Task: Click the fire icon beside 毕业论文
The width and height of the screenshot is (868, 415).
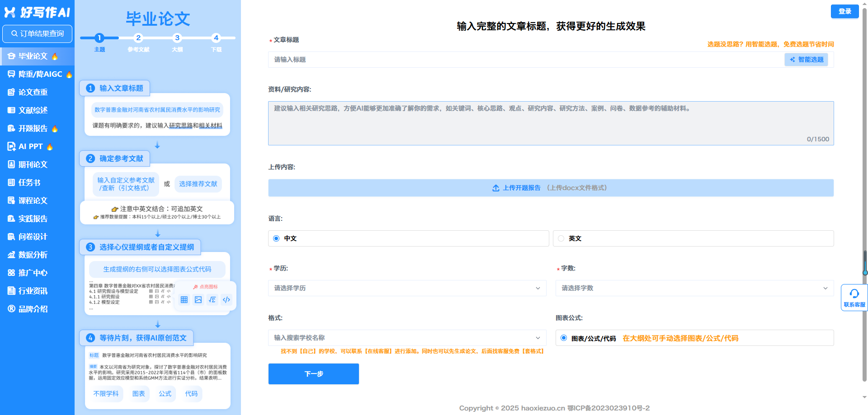Action: [55, 56]
